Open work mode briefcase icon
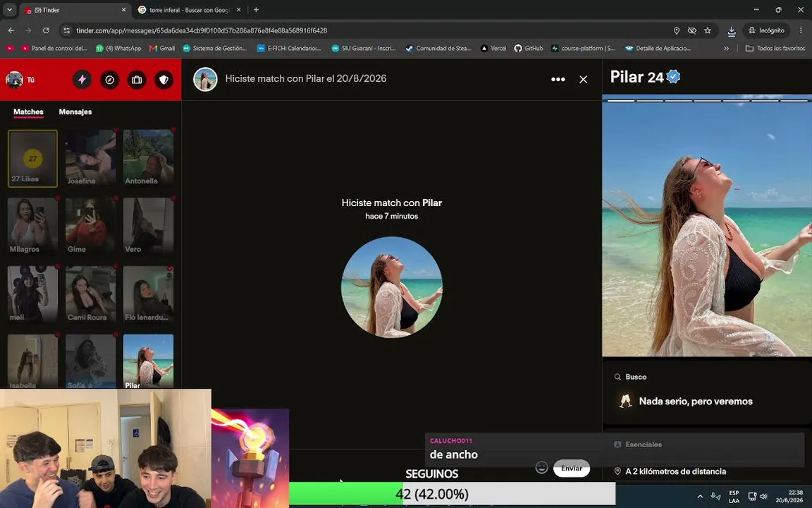The image size is (812, 508). 137,79
